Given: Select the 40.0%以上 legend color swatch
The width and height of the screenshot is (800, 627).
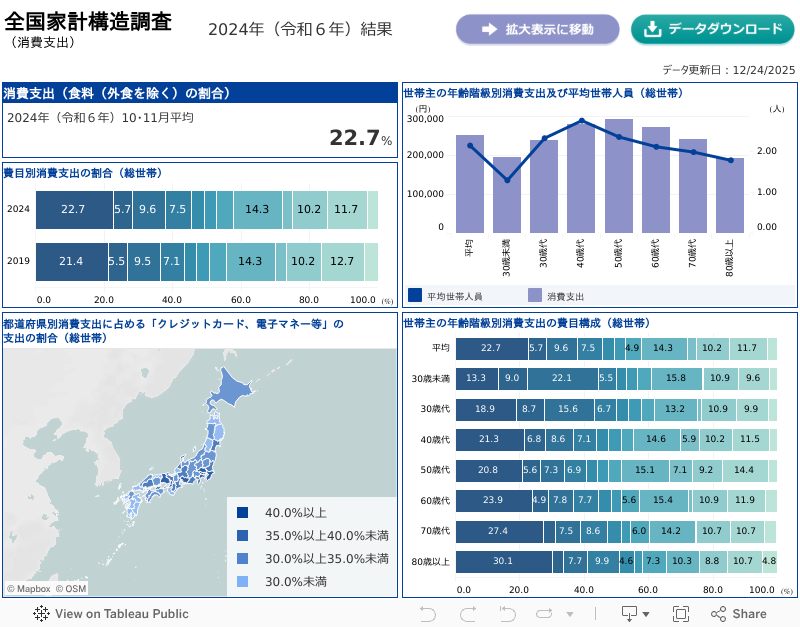Looking at the screenshot, I should 243,512.
